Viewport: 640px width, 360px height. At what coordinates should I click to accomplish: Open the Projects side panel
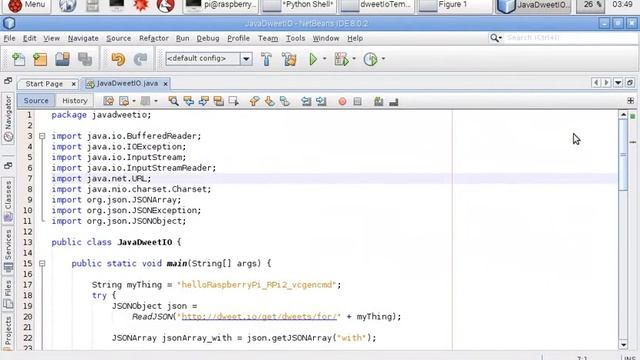point(8,332)
